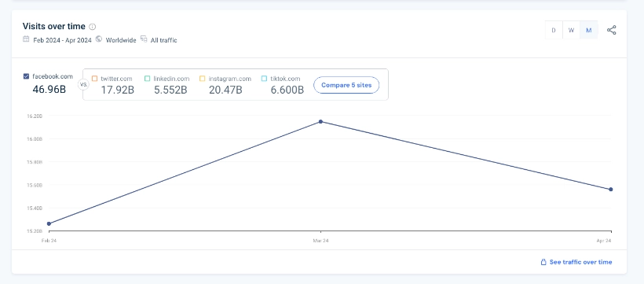This screenshot has height=284, width=644.
Task: Open the share icon menu
Action: (612, 30)
